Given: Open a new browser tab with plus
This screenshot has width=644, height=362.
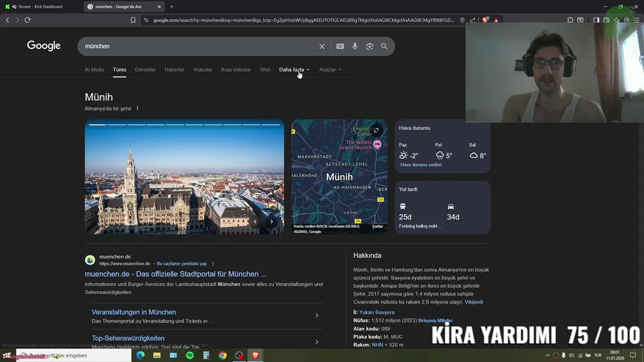Looking at the screenshot, I should pyautogui.click(x=172, y=7).
